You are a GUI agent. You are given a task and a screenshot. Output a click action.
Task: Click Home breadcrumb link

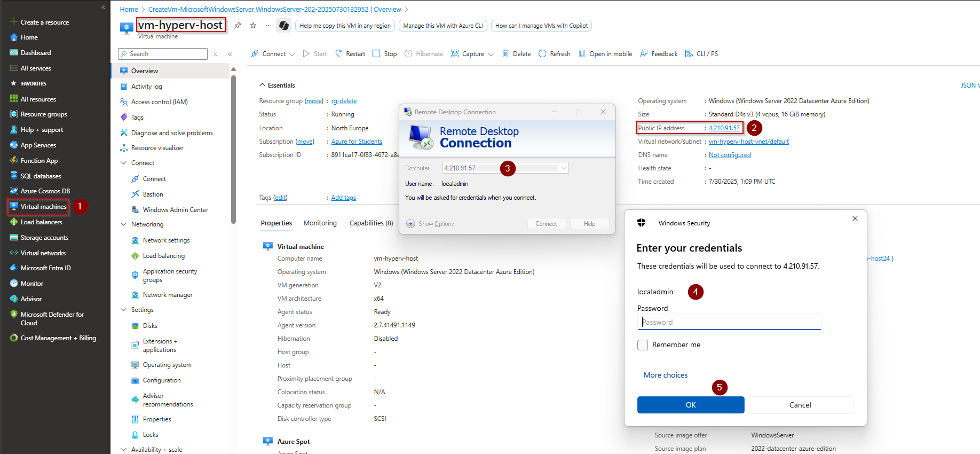tap(129, 10)
